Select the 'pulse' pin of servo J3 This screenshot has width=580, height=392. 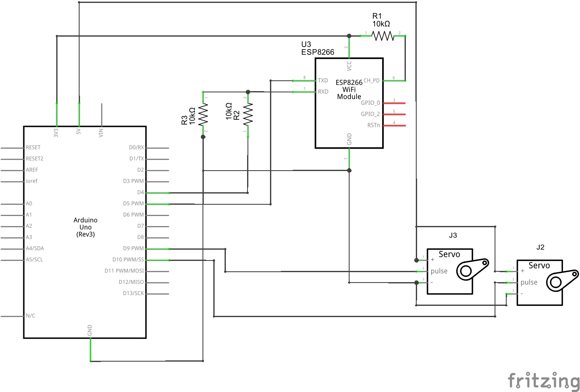click(439, 271)
